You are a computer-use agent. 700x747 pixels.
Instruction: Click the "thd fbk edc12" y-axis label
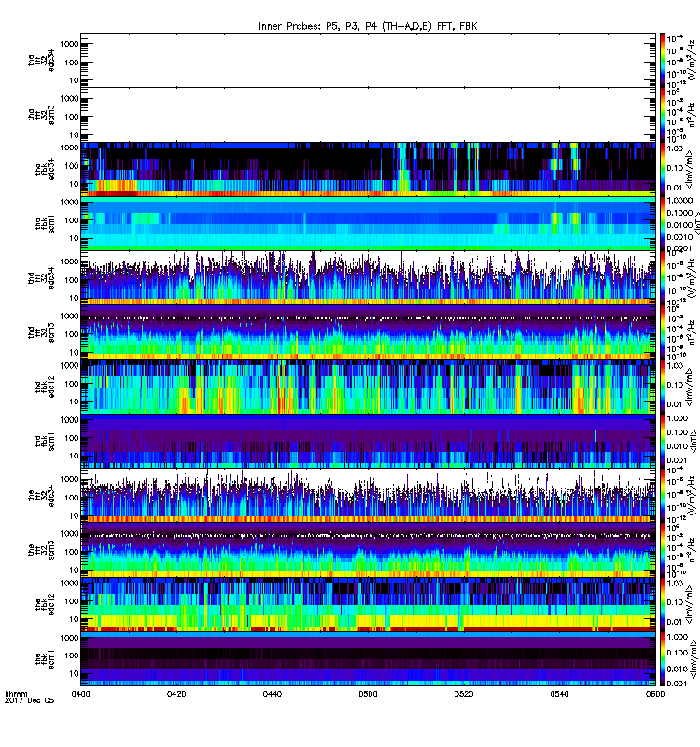[x=45, y=387]
